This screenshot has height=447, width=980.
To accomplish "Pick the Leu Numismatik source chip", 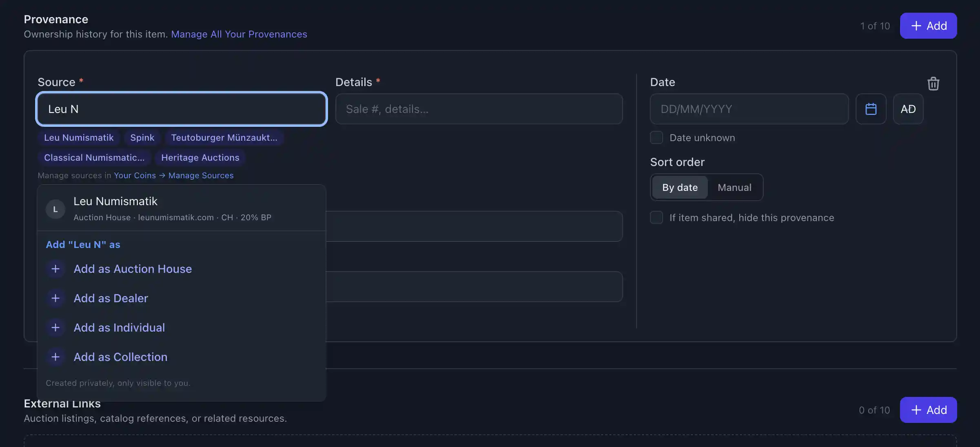I will (x=79, y=137).
